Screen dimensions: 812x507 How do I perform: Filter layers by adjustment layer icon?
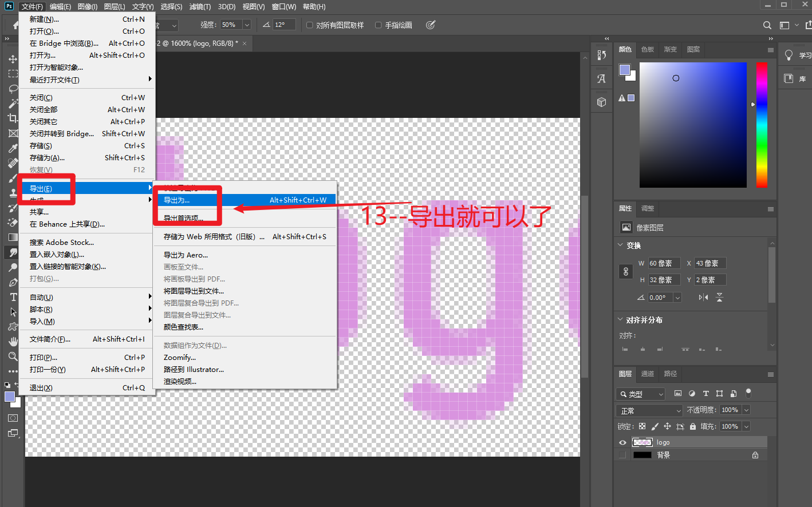click(692, 394)
